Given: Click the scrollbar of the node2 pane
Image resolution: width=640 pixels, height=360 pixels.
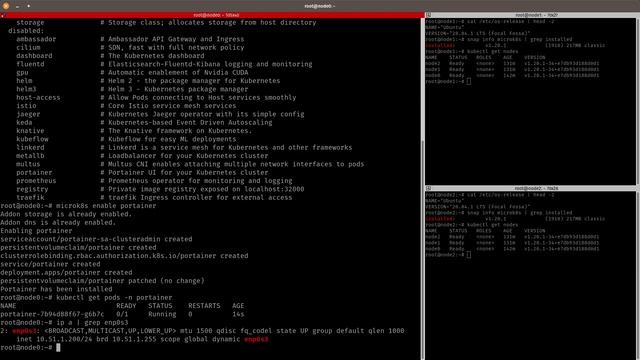Looking at the screenshot, I should pyautogui.click(x=638, y=276).
